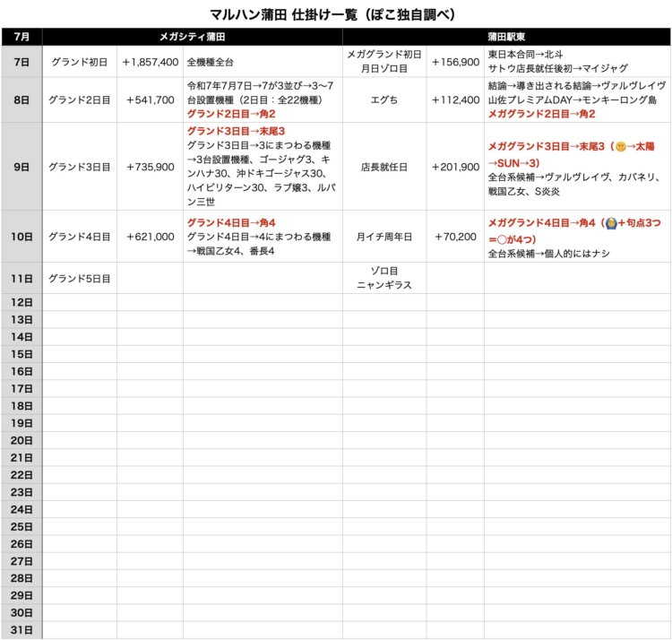The image size is (672, 640).
Task: Click the 24日 date cell
Action: (22, 509)
